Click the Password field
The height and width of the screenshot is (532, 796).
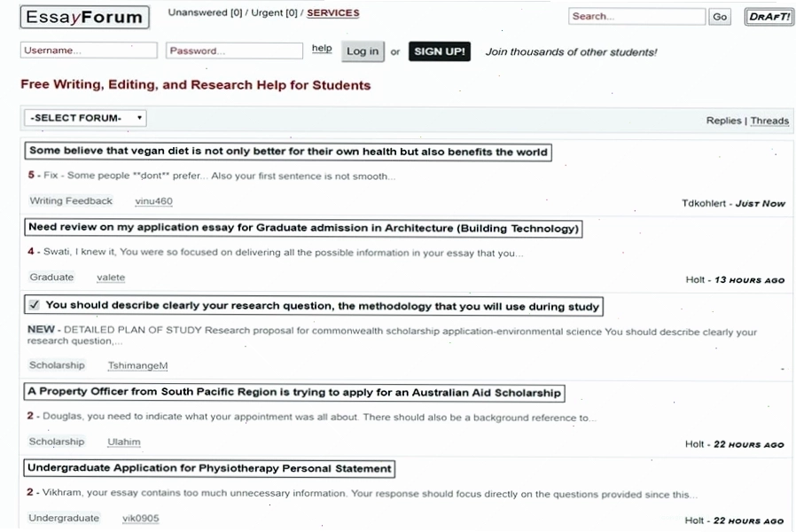234,51
